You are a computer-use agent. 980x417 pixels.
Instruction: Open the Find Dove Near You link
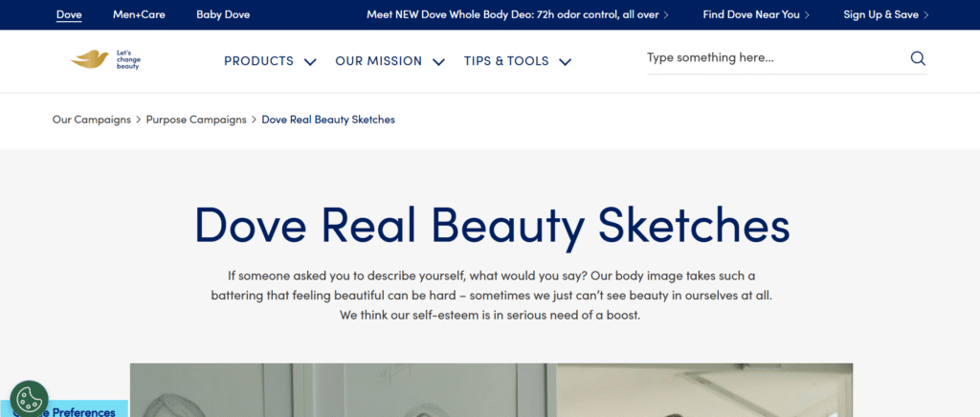[756, 14]
